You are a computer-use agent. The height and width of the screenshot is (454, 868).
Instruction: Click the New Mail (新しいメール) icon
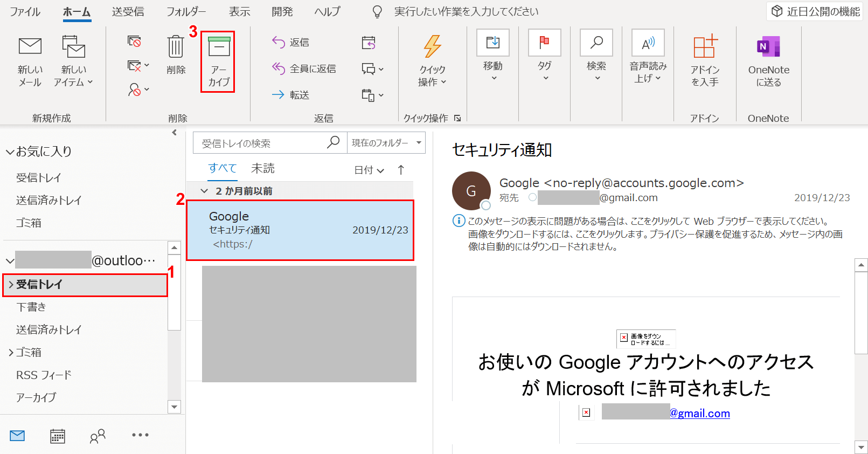tap(30, 47)
